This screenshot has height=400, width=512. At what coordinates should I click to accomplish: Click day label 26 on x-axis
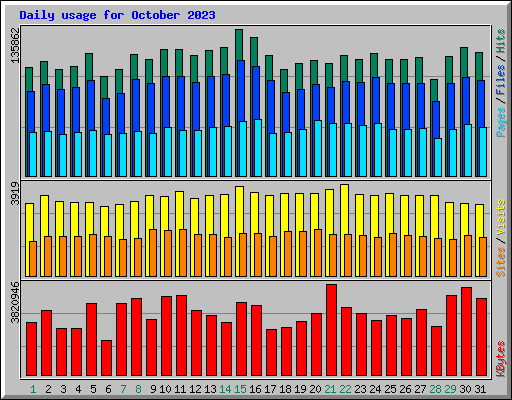coord(405,389)
